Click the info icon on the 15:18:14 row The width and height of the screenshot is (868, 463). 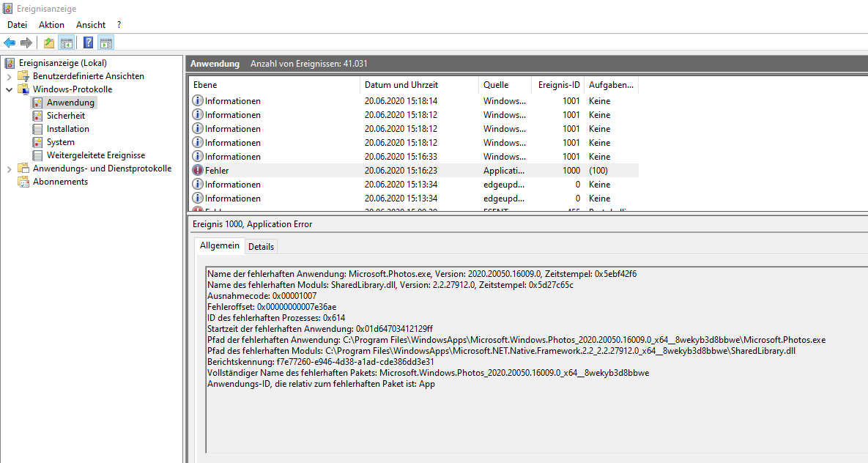coord(198,101)
